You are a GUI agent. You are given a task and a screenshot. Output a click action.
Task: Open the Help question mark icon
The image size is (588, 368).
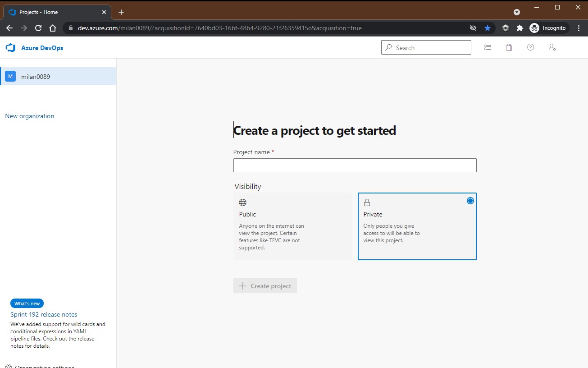530,47
